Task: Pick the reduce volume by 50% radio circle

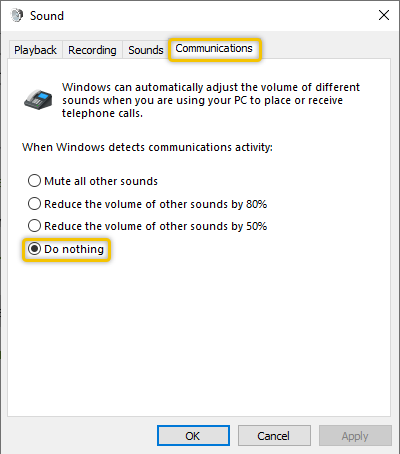Action: click(34, 226)
